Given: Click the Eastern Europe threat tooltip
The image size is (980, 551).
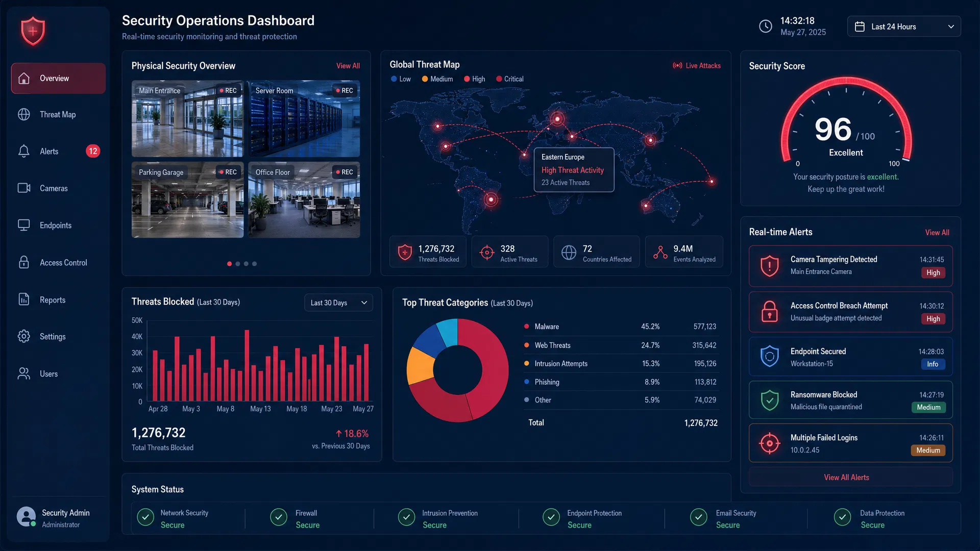Looking at the screenshot, I should click(574, 170).
